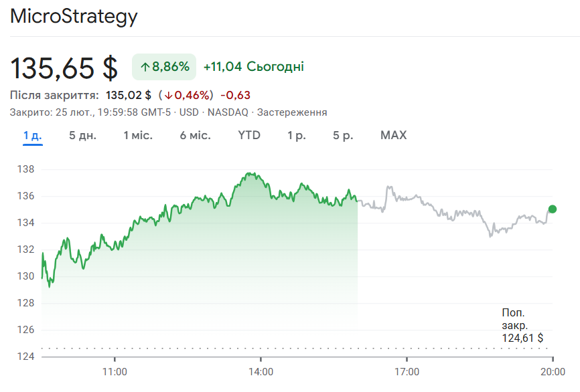
Task: Switch to the 1 р. tab
Action: (297, 136)
